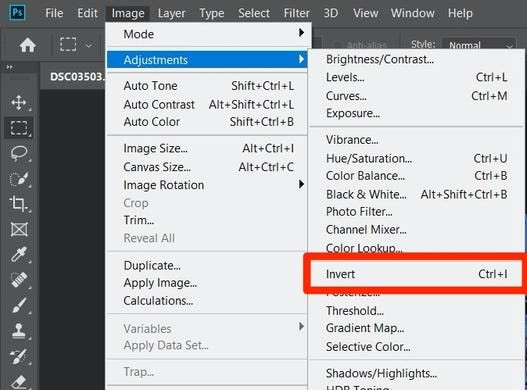Select the Brush tool

(19, 305)
